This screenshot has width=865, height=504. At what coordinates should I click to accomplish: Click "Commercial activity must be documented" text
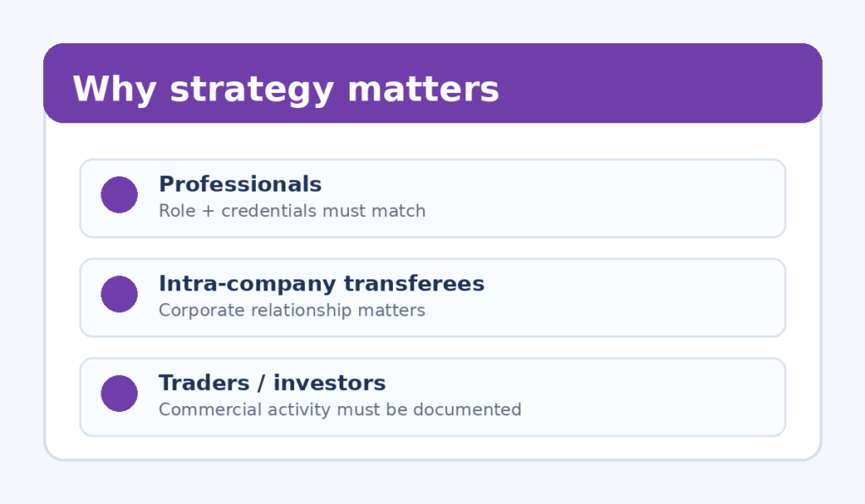[340, 410]
